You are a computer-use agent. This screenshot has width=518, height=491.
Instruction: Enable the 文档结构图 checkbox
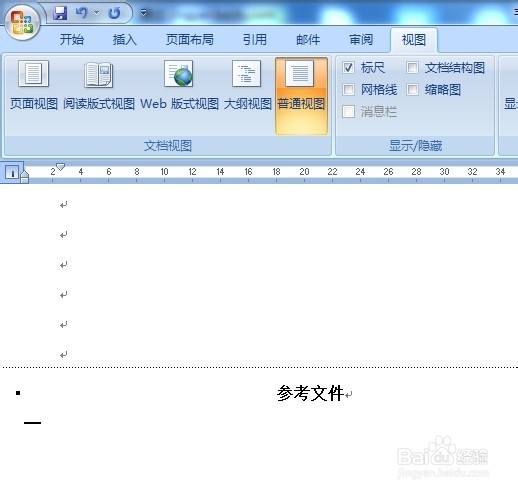pyautogui.click(x=412, y=68)
